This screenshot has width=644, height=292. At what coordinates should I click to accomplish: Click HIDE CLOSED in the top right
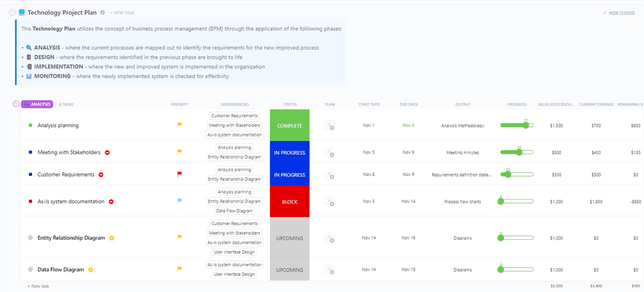tap(618, 12)
